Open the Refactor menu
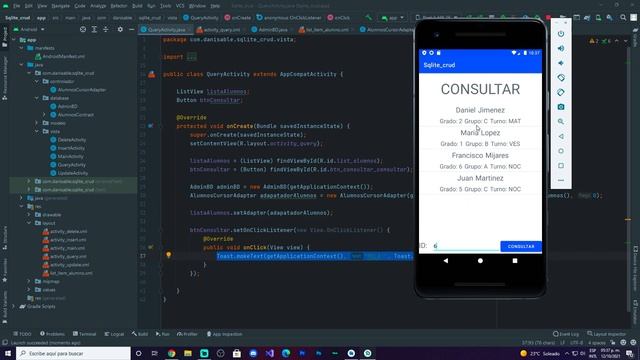The width and height of the screenshot is (640, 360). point(119,6)
